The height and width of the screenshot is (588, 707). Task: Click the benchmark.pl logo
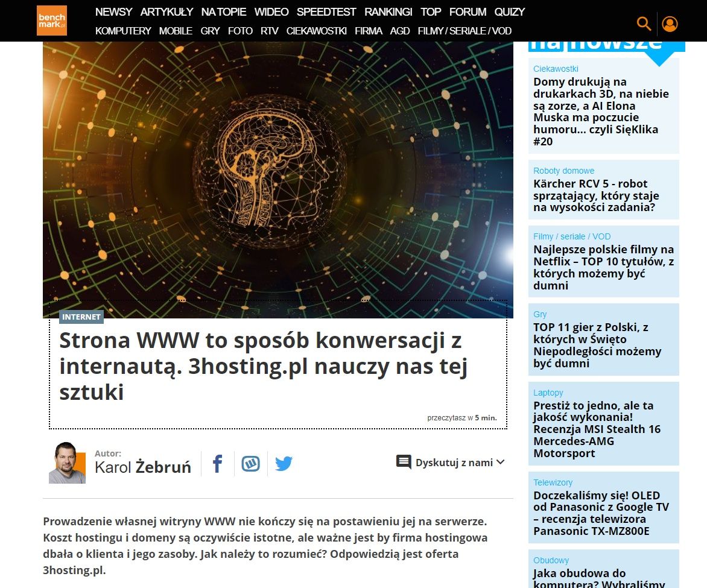(52, 21)
